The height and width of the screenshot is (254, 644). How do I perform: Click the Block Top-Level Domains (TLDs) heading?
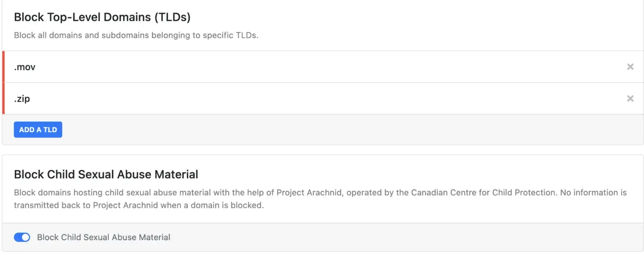102,17
